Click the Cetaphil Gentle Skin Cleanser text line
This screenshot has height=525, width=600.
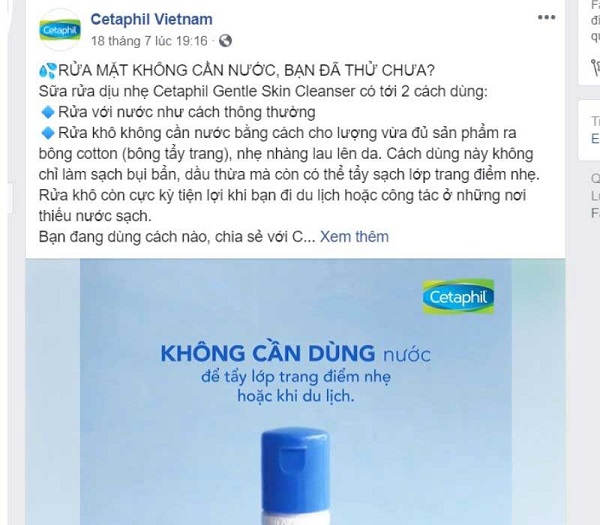(263, 91)
